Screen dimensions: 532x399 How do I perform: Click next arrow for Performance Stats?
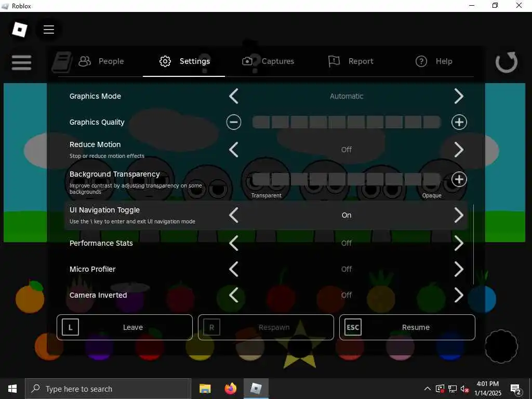[459, 243]
